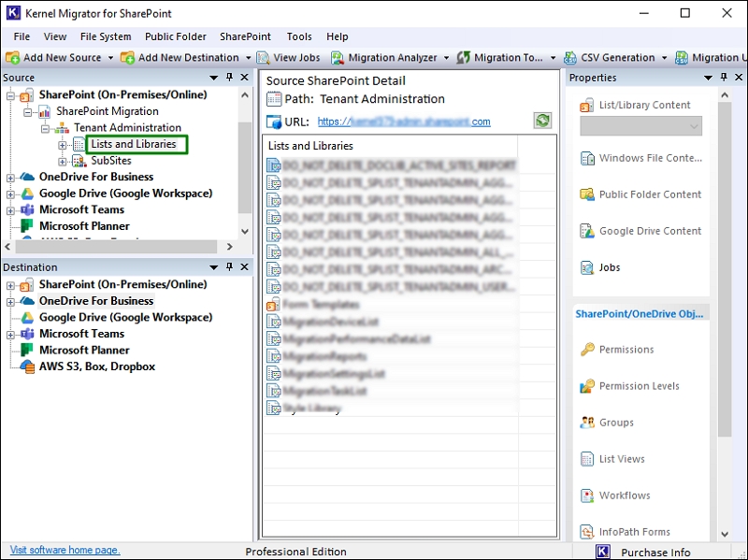Open Public Folder Content option
This screenshot has width=748, height=560.
point(649,194)
